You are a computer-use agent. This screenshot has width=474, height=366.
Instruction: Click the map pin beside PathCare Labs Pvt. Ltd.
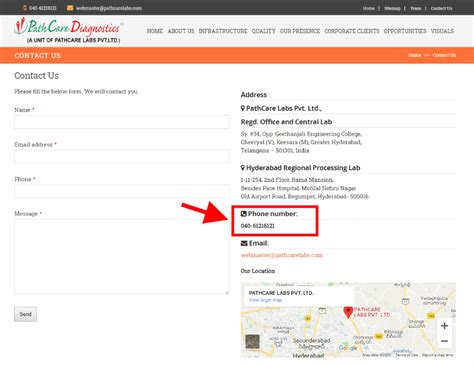(x=243, y=108)
